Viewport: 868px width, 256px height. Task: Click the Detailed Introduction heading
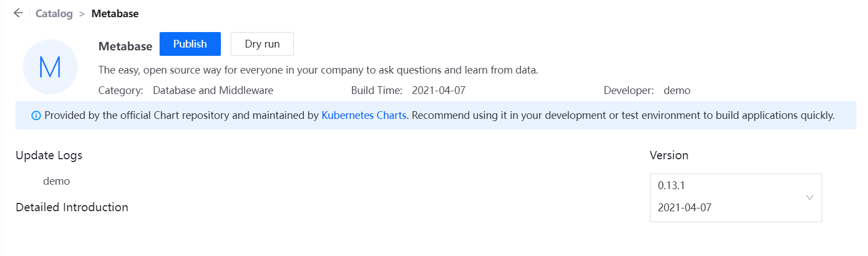(x=72, y=207)
